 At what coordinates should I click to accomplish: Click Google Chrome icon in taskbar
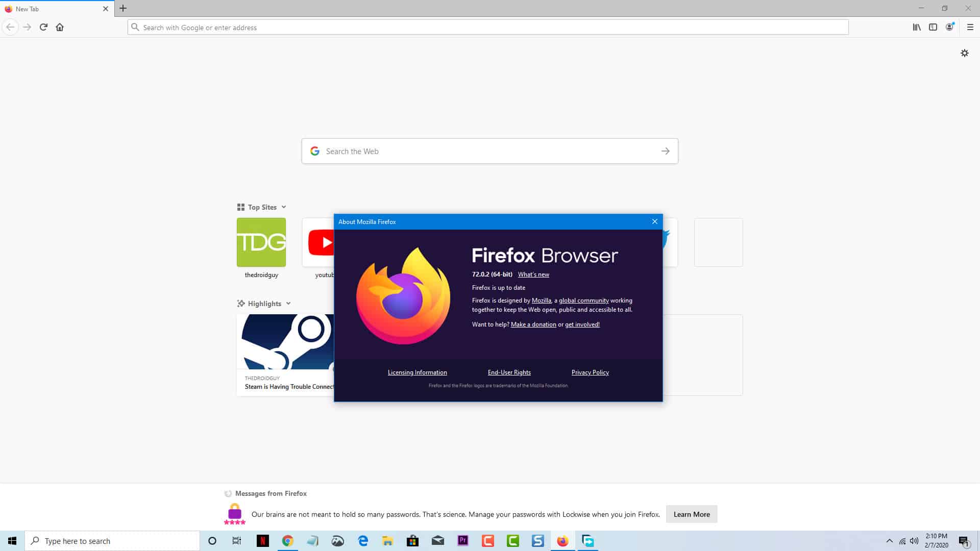pos(287,541)
